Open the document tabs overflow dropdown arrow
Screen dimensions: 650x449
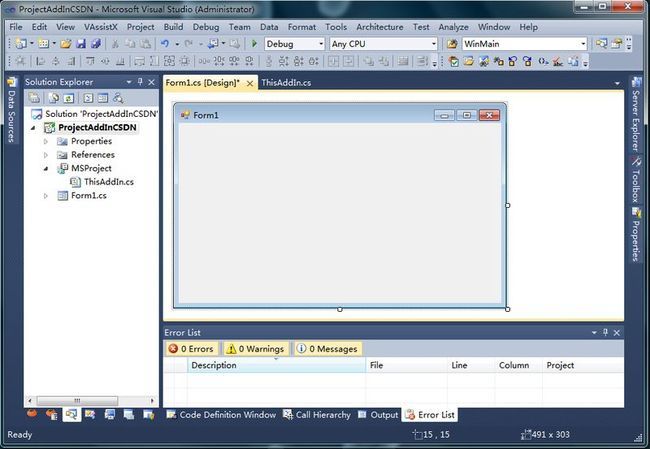pyautogui.click(x=617, y=83)
